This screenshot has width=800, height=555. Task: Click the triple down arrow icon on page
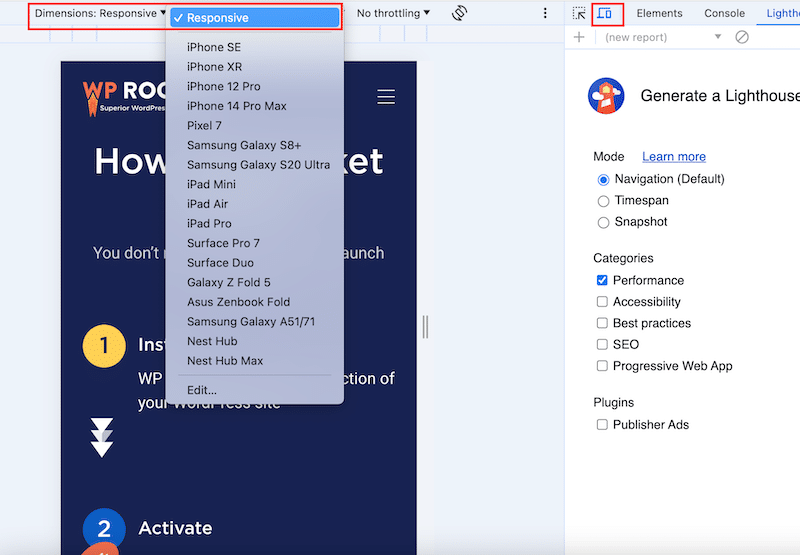click(102, 437)
